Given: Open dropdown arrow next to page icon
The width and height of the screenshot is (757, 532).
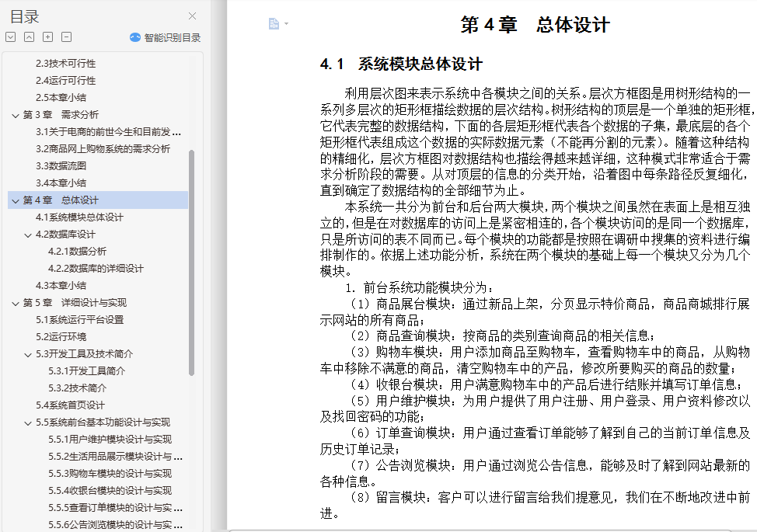Looking at the screenshot, I should click(x=286, y=23).
